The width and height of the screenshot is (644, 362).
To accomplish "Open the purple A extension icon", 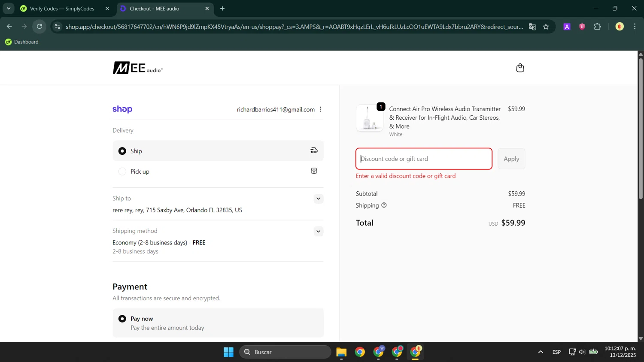I will [x=567, y=27].
